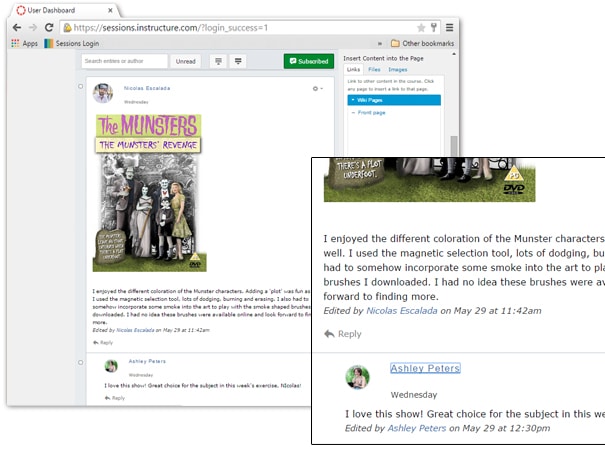This screenshot has height=449, width=605.
Task: Open Nicolas Escalada post gear menu
Action: (318, 89)
